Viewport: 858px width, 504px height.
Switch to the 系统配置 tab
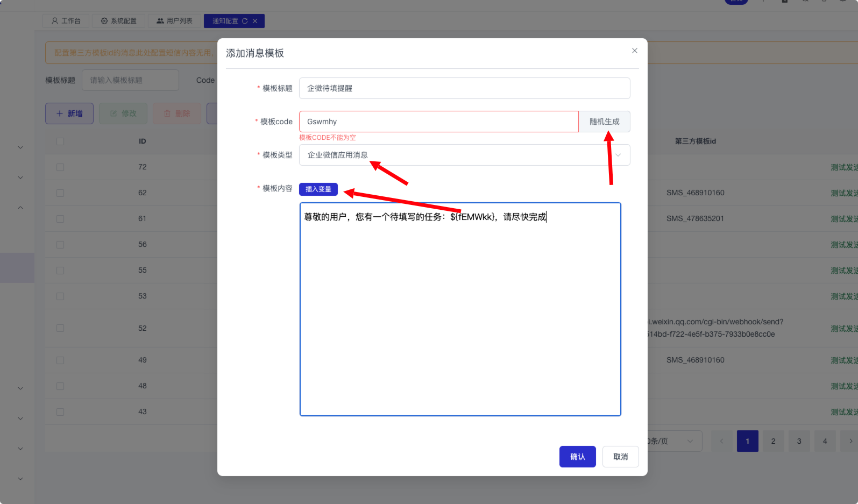[119, 21]
